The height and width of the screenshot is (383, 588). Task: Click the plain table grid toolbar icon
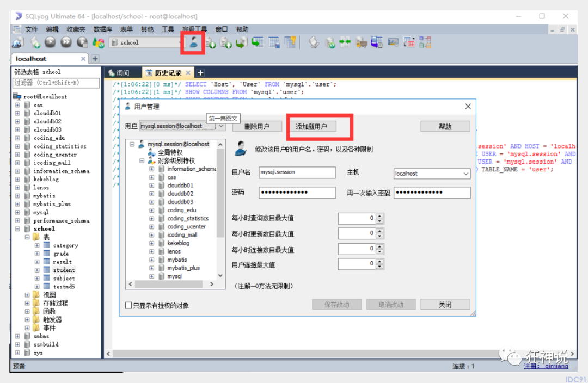click(274, 42)
